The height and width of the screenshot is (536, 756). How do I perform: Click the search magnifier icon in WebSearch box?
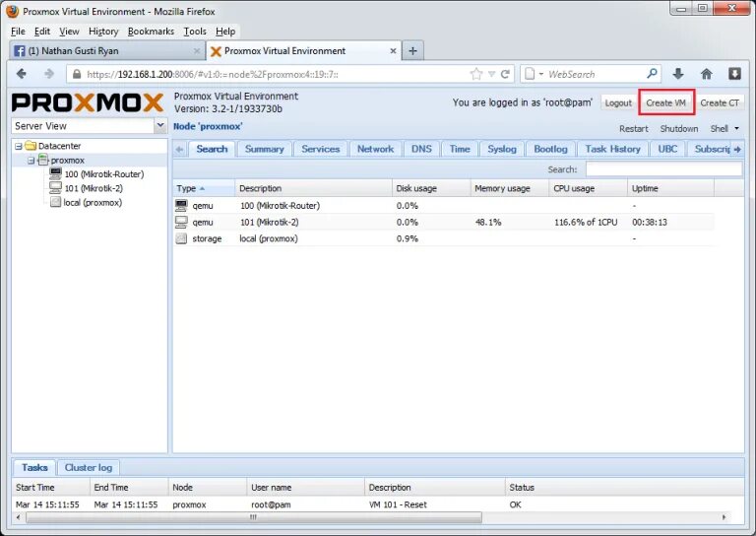click(652, 74)
